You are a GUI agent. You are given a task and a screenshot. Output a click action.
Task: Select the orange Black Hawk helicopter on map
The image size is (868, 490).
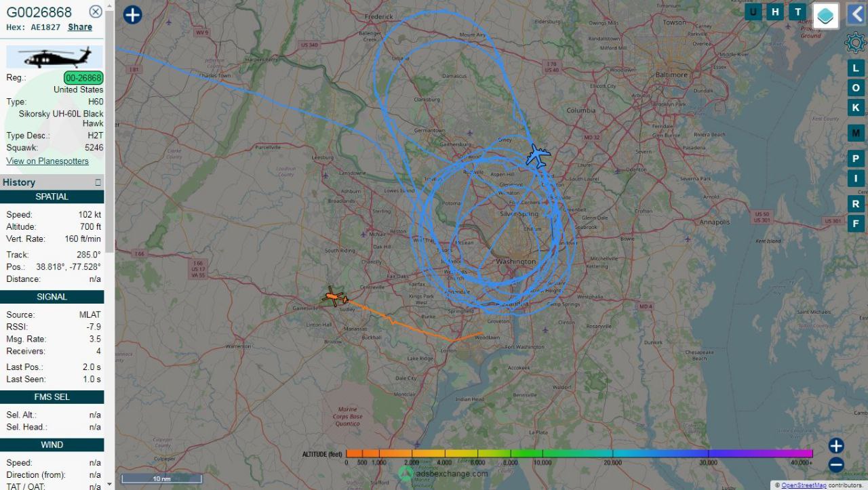click(334, 297)
